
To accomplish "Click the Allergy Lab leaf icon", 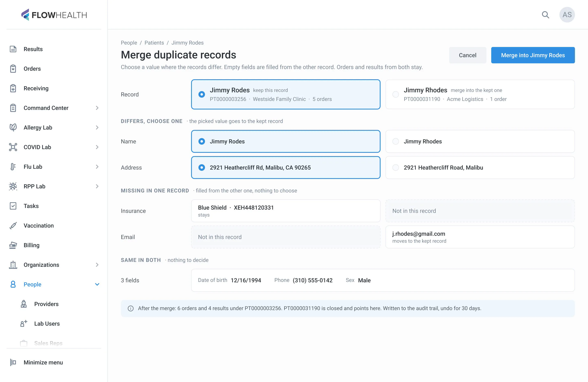I will point(13,127).
